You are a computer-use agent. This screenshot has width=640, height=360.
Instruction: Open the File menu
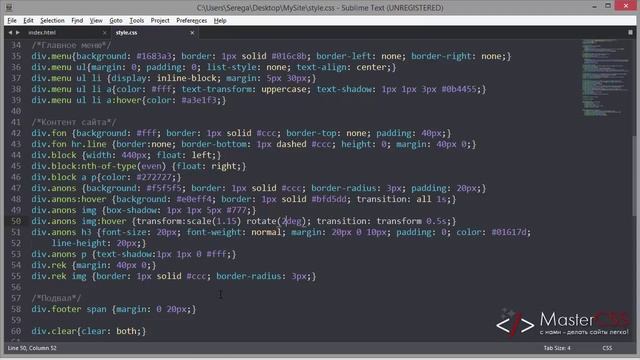pyautogui.click(x=12, y=20)
